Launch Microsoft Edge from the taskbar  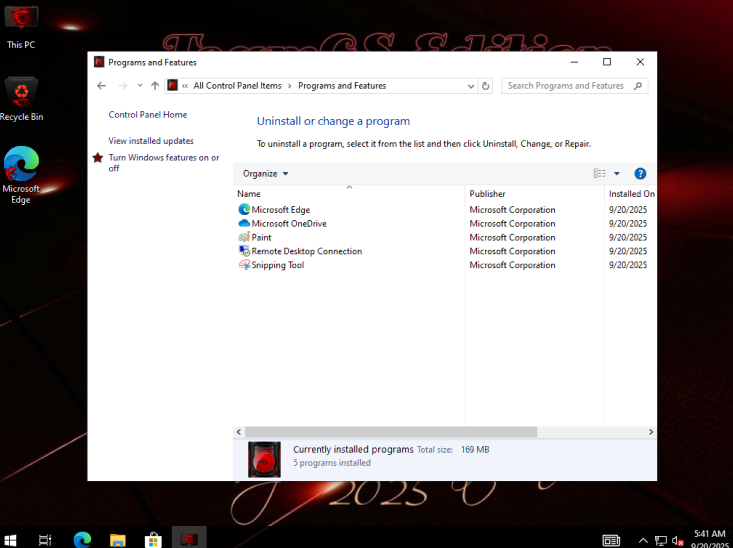coord(82,540)
